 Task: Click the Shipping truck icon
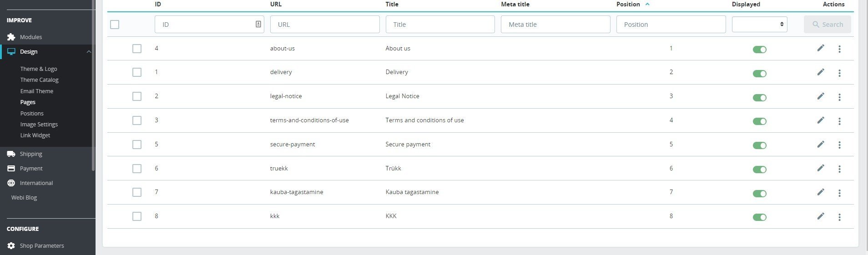[11, 154]
